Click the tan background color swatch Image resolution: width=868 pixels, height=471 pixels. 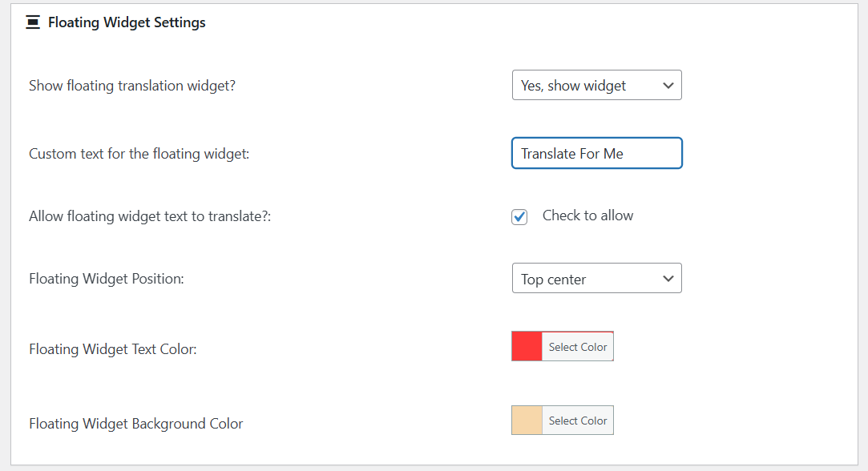(527, 421)
